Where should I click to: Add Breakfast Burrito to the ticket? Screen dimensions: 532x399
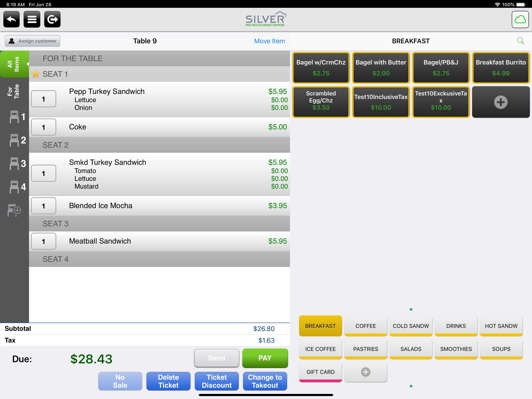click(500, 68)
